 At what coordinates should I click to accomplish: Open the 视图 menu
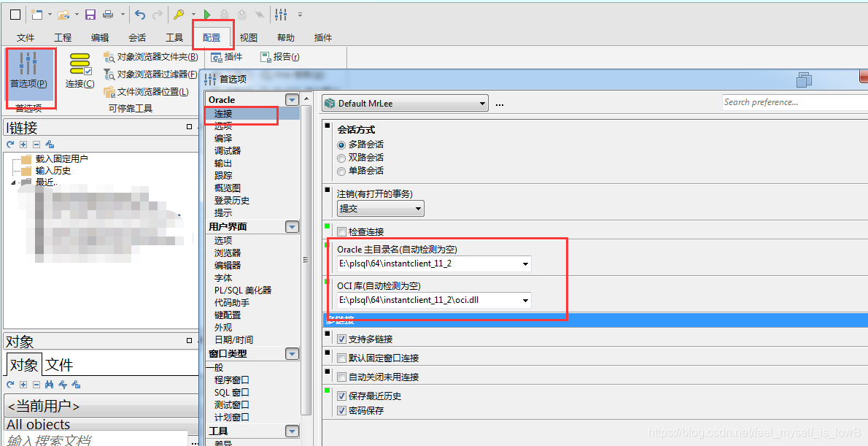(249, 38)
